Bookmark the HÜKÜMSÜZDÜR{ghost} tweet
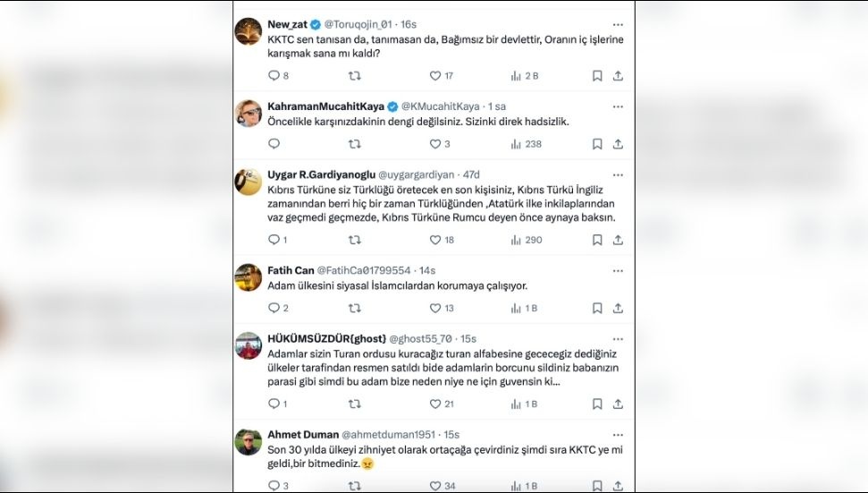Viewport: 868px width, 493px height. pos(597,404)
